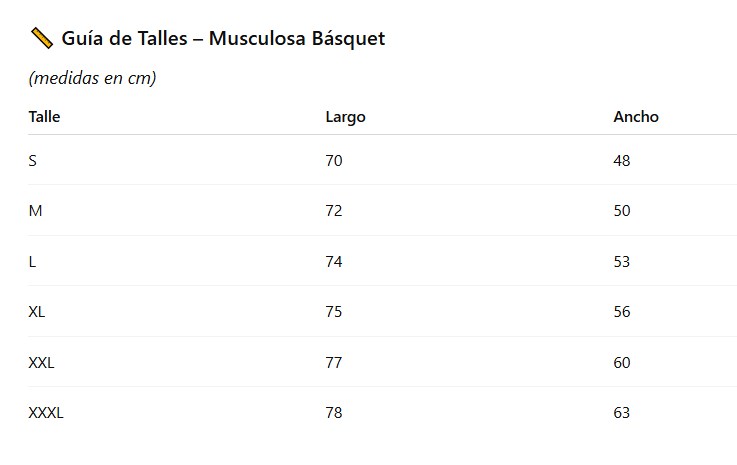
Task: Click the L size cell
Action: coord(33,261)
